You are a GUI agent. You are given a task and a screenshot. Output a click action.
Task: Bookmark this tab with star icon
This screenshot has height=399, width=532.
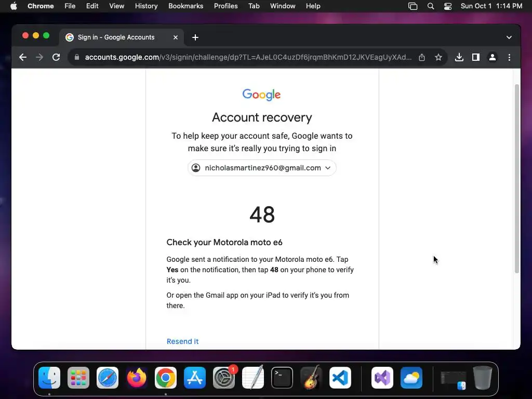438,57
